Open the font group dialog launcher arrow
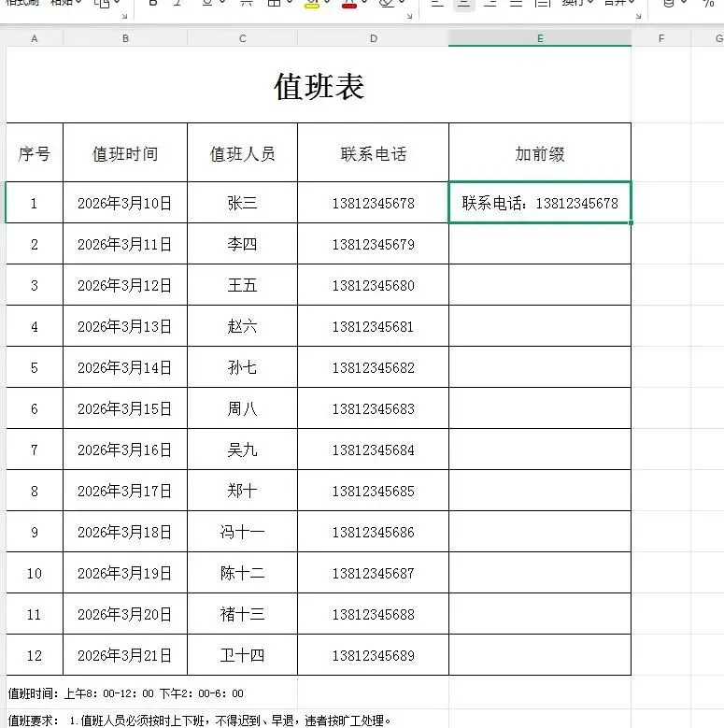The height and width of the screenshot is (728, 724). [x=409, y=16]
